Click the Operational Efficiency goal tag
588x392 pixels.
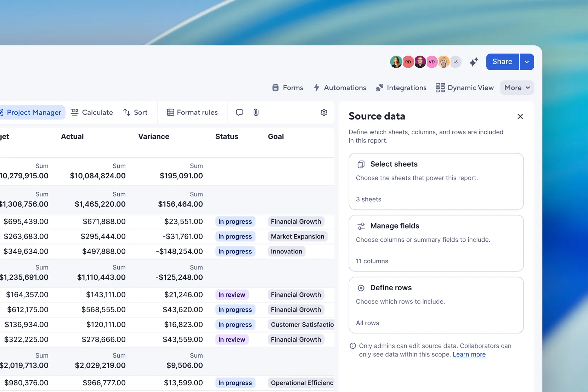point(301,383)
